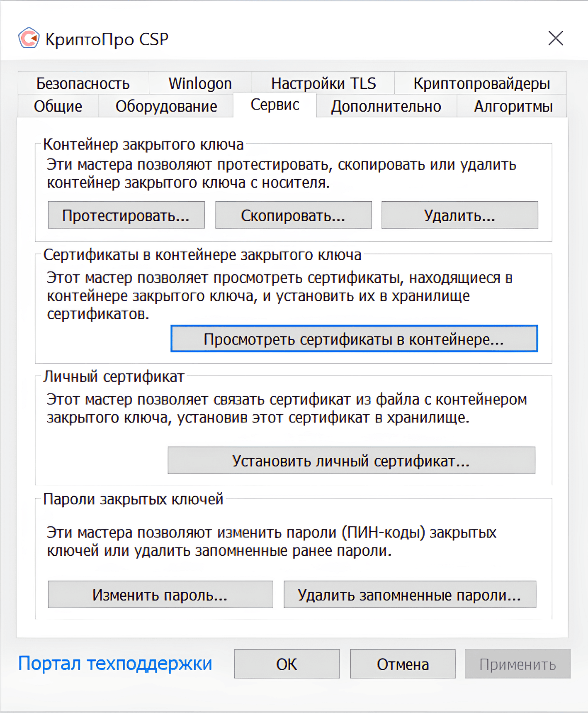Open the Портал техподдержки link
Viewport: 588px width, 713px height.
[115, 663]
